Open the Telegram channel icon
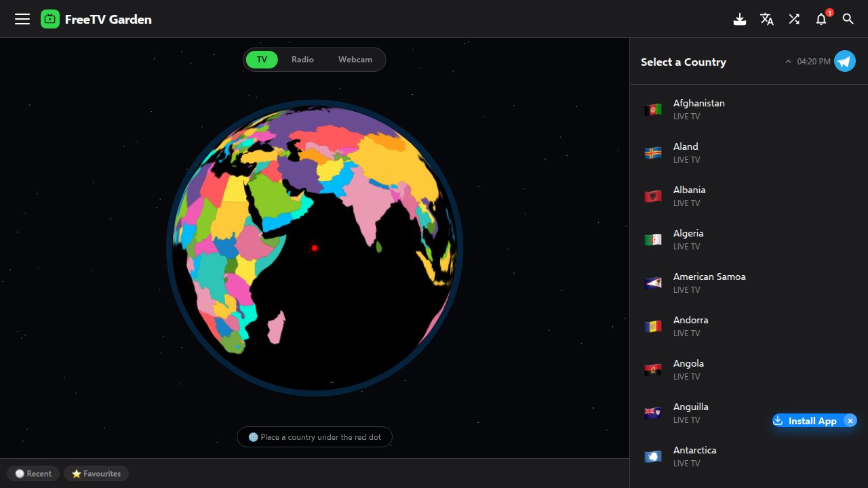The height and width of the screenshot is (488, 868). click(845, 61)
